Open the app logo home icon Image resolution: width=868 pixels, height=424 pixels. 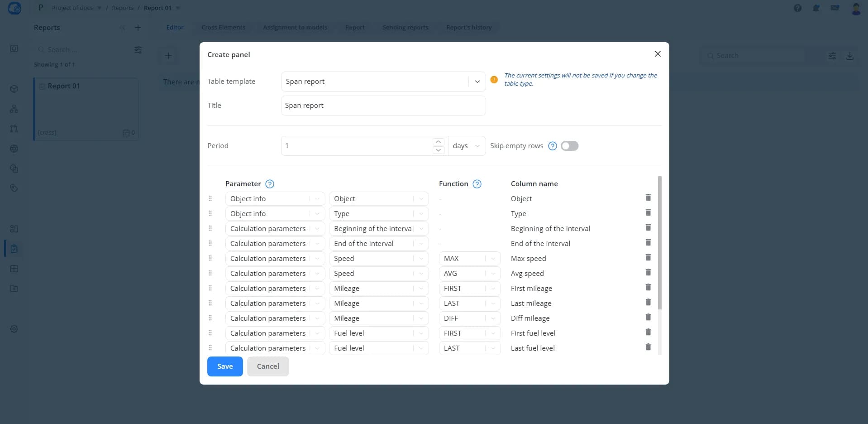coord(14,8)
